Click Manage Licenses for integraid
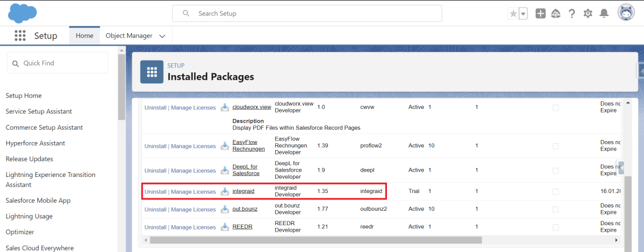Screen dimensions: 644x252 point(193,192)
